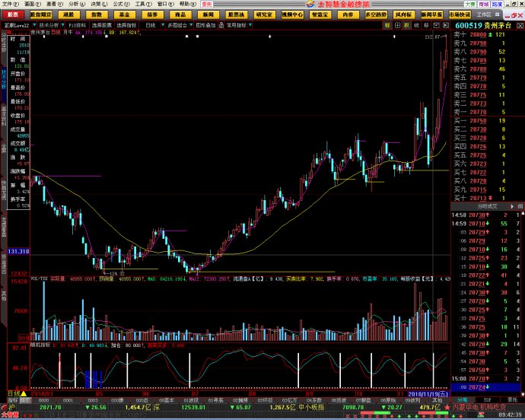Switch to the 委托 tab at bottom right

[x=512, y=400]
